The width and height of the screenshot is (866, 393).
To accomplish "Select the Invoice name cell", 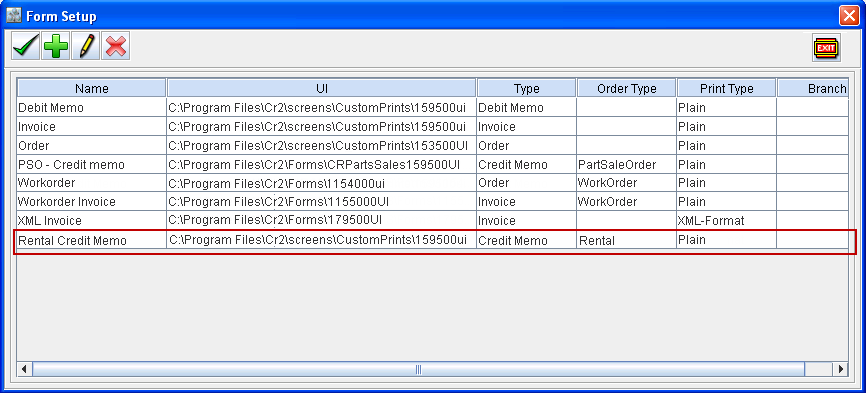I will coord(92,126).
